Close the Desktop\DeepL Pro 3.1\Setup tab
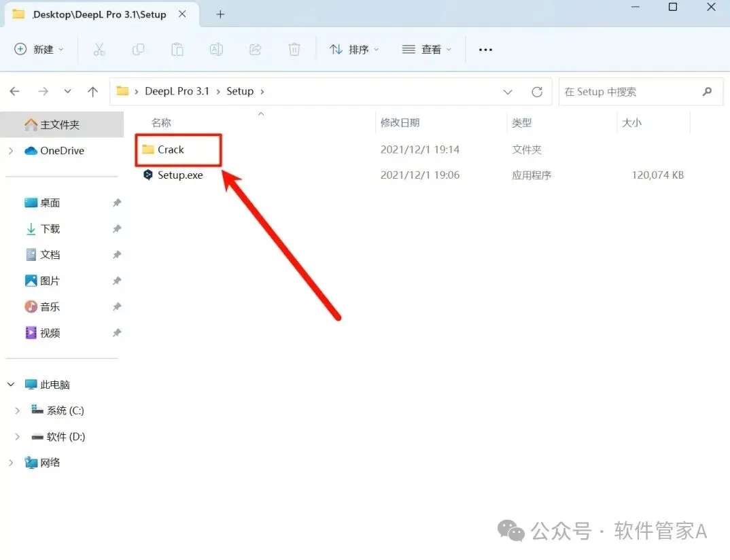The image size is (730, 560). [x=182, y=14]
